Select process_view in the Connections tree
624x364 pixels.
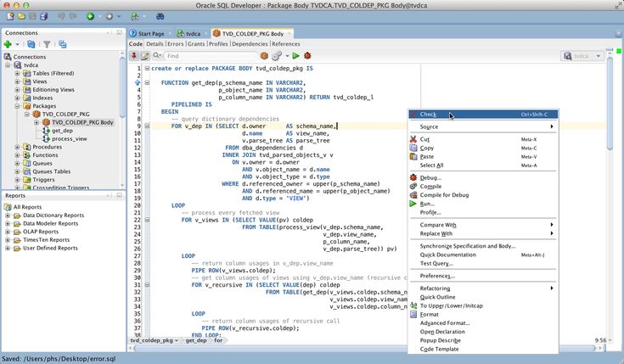[x=70, y=139]
